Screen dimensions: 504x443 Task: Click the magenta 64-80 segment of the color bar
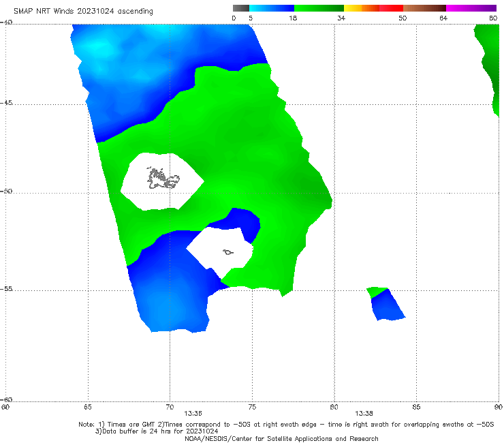[471, 8]
